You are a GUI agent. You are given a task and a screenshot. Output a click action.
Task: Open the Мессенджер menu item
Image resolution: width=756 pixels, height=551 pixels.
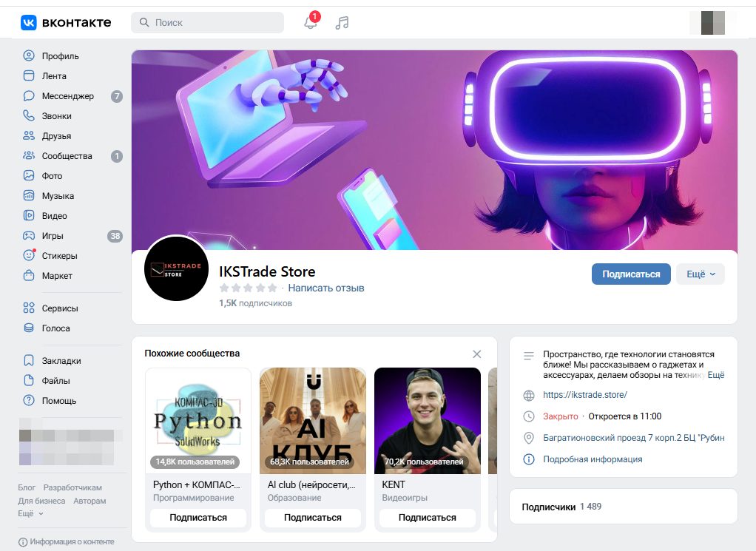tap(72, 96)
